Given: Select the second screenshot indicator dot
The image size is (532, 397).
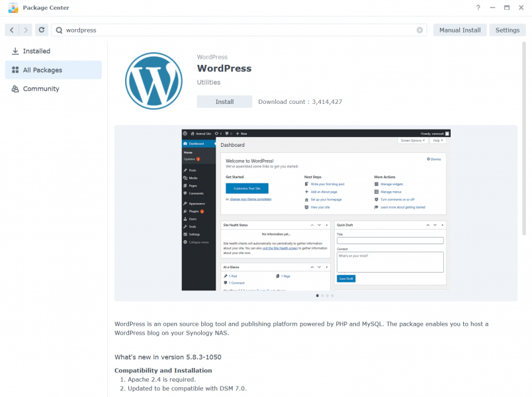Looking at the screenshot, I should pos(322,296).
